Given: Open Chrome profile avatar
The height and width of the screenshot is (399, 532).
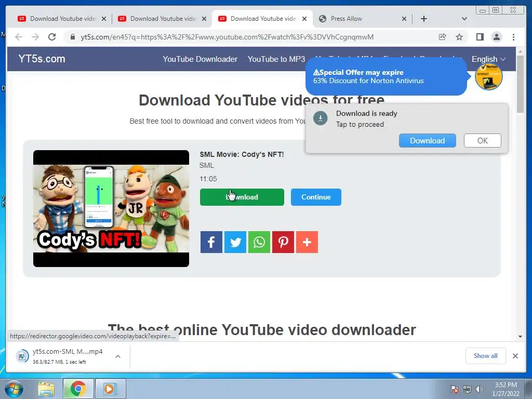Looking at the screenshot, I should pos(496,37).
